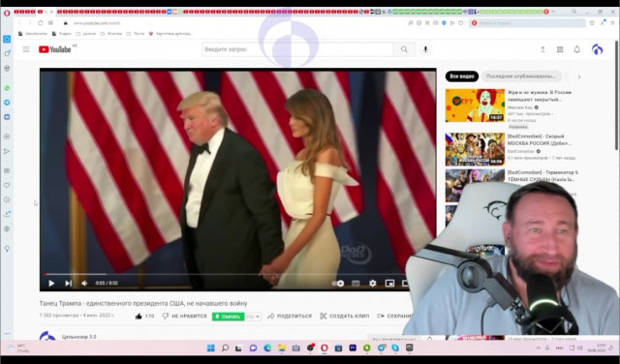The height and width of the screenshot is (364, 620).
Task: Click НЕ НРАВИТСЯ dislike button
Action: 185,317
